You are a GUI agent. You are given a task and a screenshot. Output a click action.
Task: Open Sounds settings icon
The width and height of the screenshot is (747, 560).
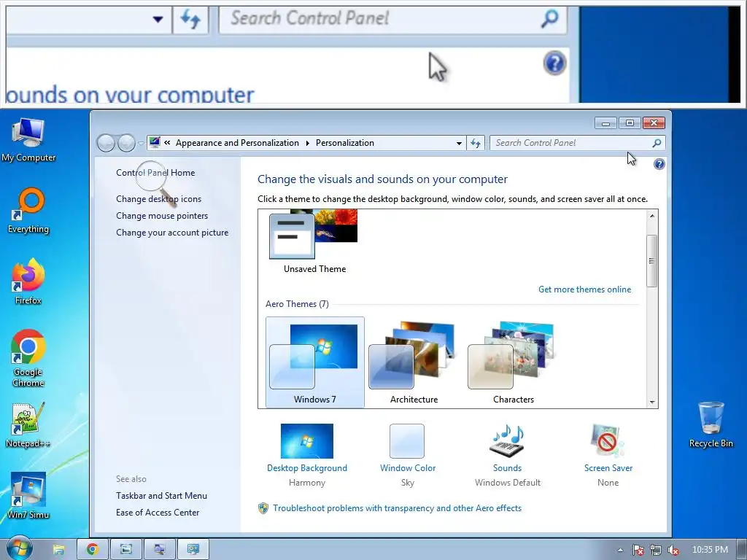tap(508, 441)
